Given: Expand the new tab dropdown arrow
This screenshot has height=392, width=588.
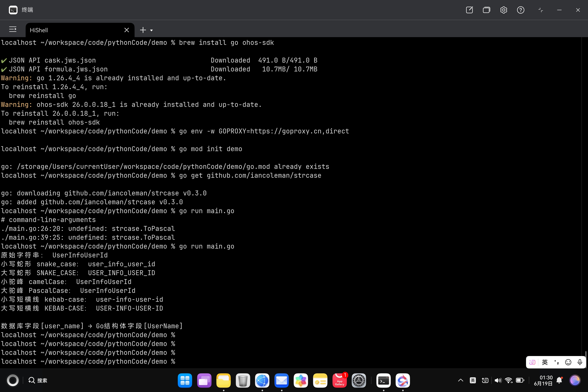Looking at the screenshot, I should click(x=152, y=30).
